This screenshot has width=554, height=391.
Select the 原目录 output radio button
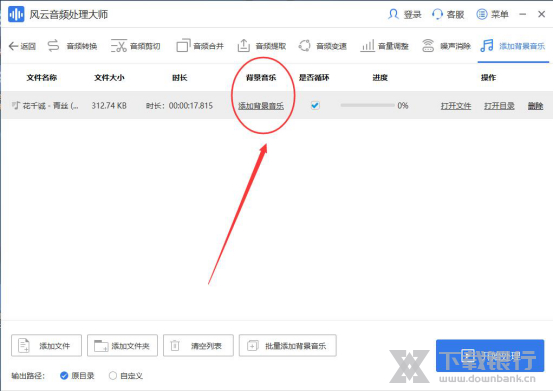[x=64, y=375]
